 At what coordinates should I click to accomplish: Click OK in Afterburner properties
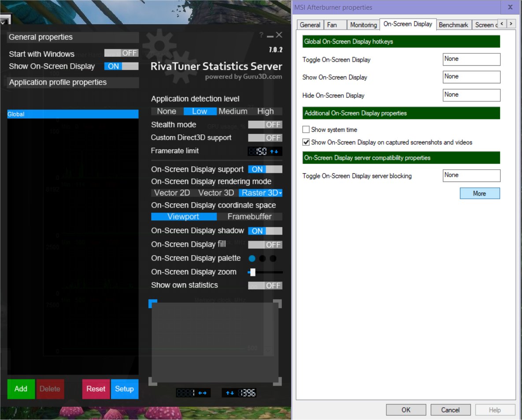[x=406, y=410]
